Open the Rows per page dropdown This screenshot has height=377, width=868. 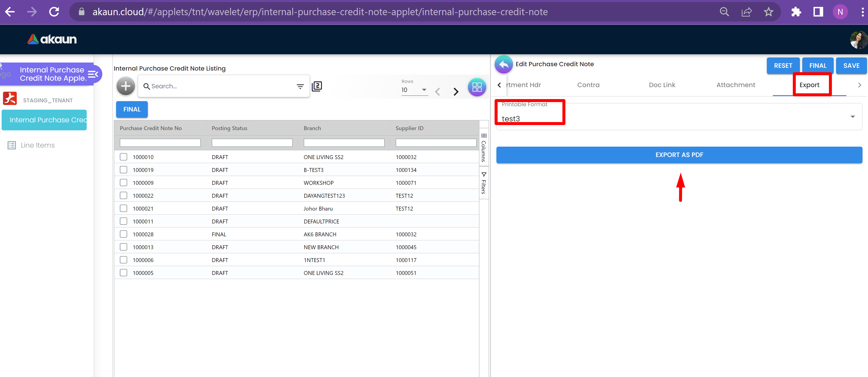(415, 90)
